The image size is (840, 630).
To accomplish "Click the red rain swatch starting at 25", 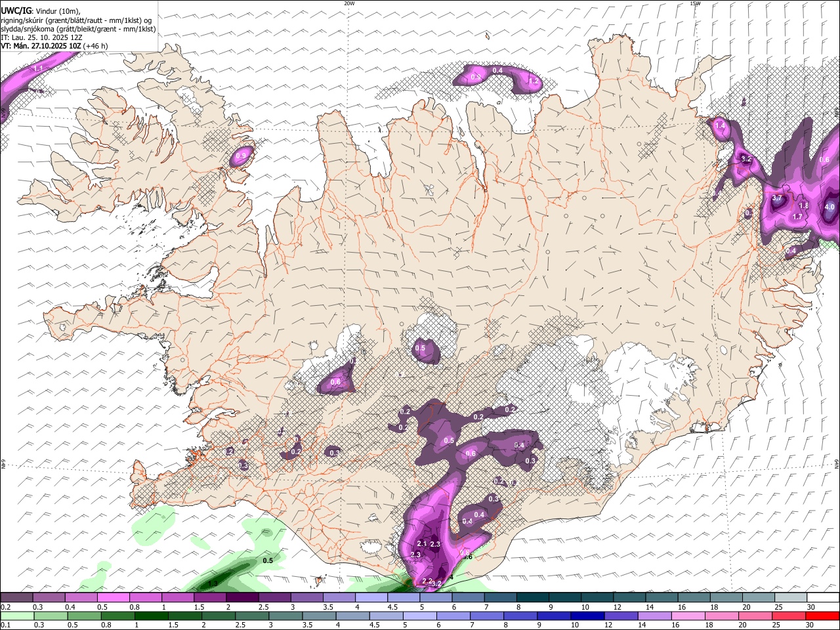I will coord(789,616).
